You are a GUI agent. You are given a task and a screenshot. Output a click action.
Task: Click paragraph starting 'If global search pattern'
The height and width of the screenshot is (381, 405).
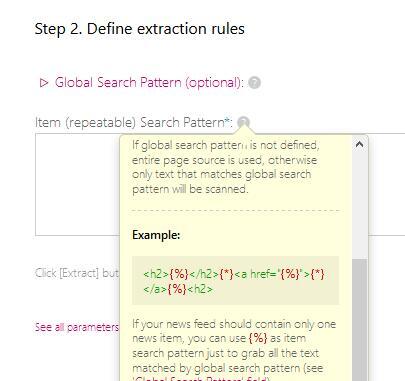(x=225, y=167)
